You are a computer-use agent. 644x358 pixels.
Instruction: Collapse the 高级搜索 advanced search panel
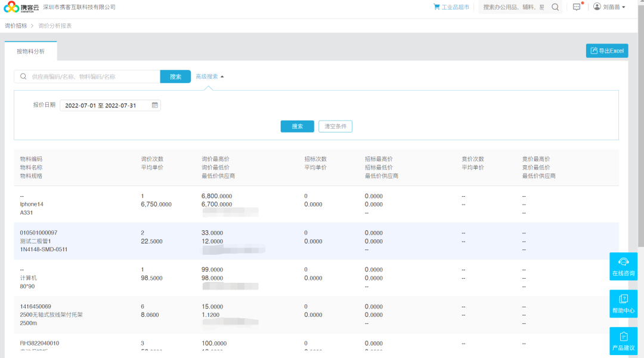(210, 76)
